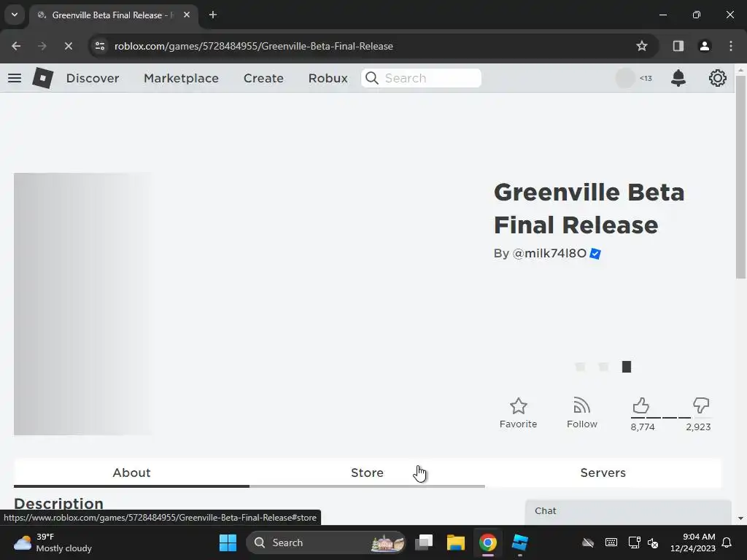Open the notifications bell

coord(678,78)
